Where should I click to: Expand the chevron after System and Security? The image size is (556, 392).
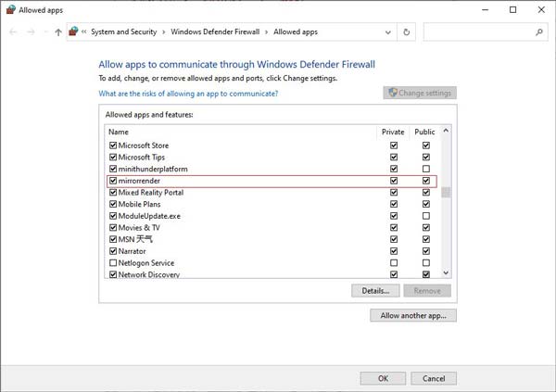tap(164, 32)
